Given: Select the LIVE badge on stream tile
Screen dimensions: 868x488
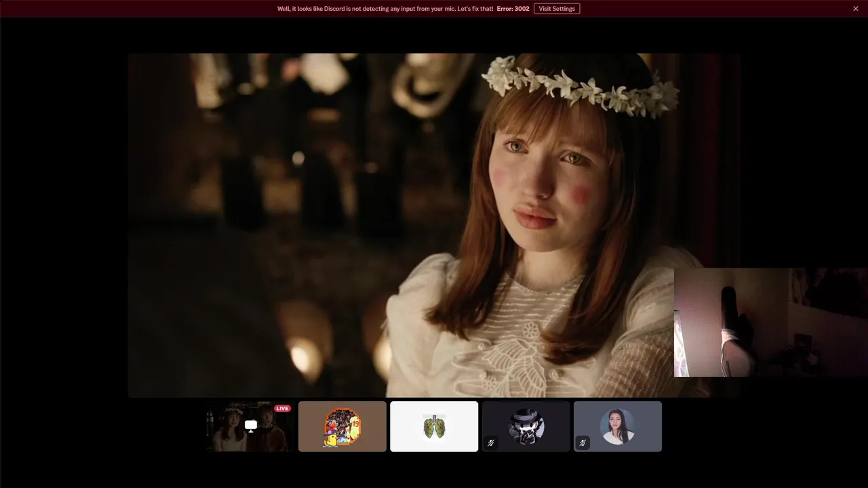Looking at the screenshot, I should [x=282, y=409].
